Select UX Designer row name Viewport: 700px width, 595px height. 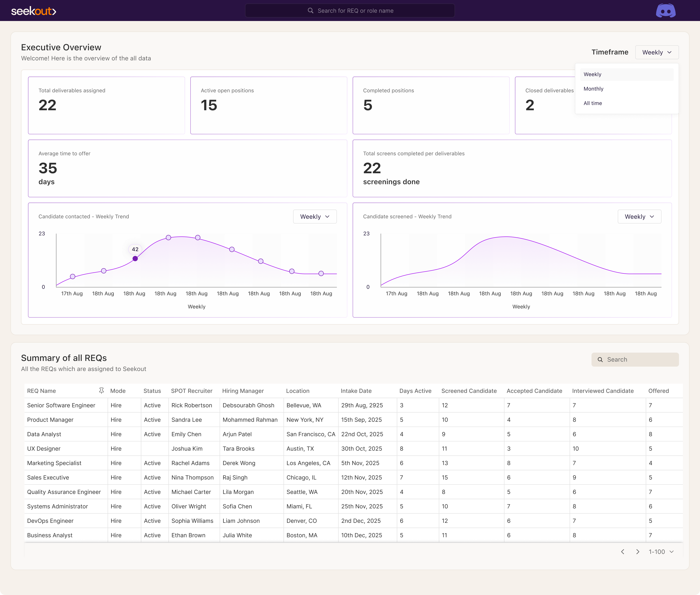44,449
